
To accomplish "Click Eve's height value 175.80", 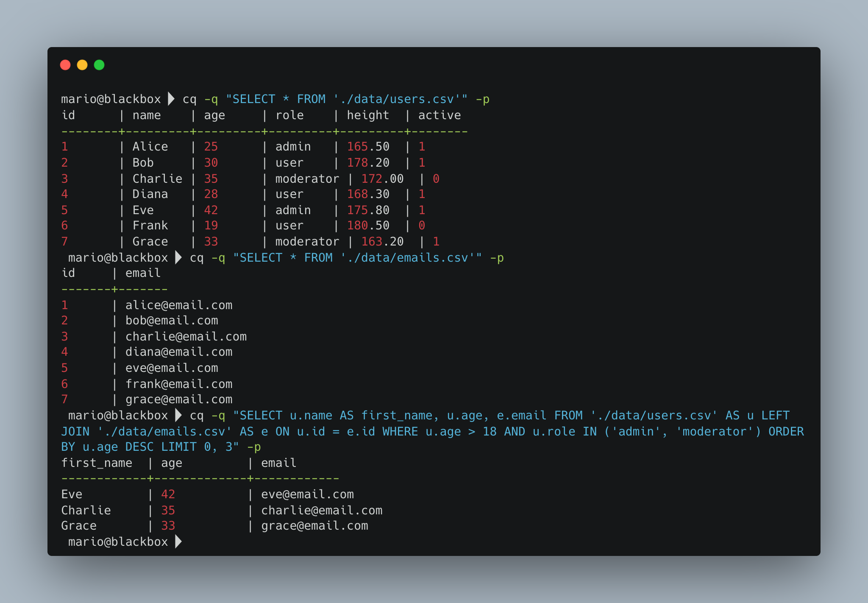I will (367, 210).
